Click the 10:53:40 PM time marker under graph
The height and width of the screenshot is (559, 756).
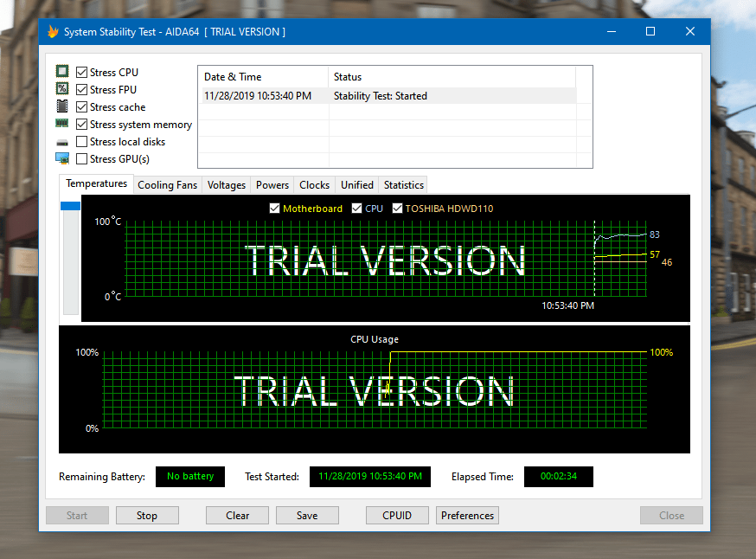pyautogui.click(x=567, y=305)
